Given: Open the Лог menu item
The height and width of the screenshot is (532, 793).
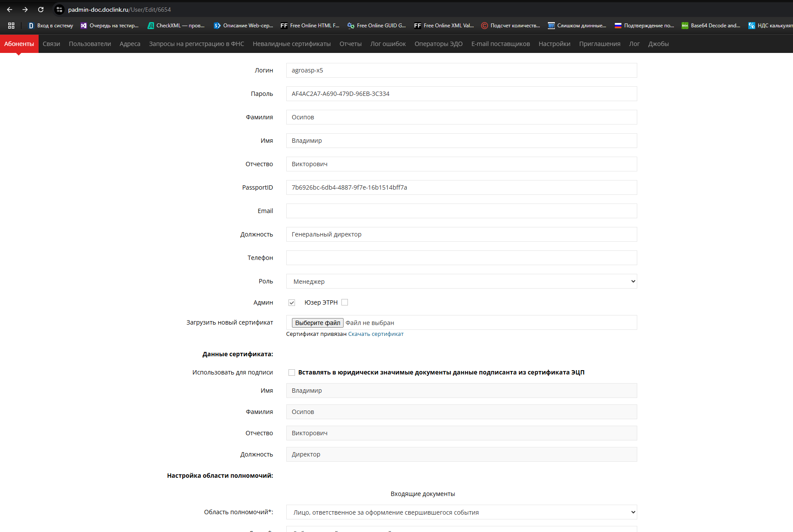Looking at the screenshot, I should point(634,44).
